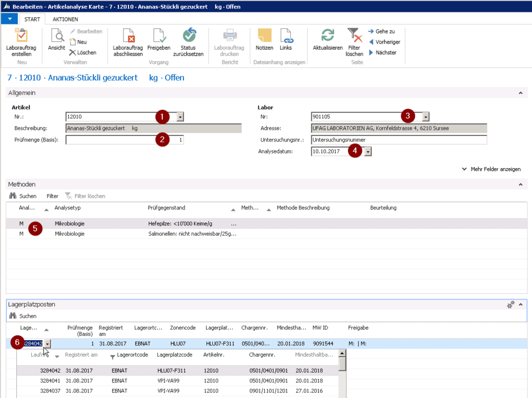532x398 pixels.
Task: Collapse the Lagerplatzposten section
Action: pyautogui.click(x=521, y=305)
